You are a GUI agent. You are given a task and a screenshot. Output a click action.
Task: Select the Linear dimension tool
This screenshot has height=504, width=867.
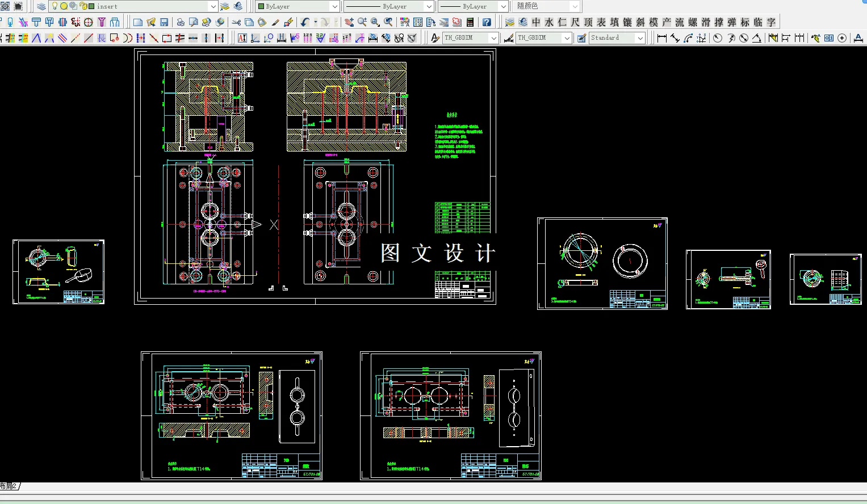coord(661,38)
